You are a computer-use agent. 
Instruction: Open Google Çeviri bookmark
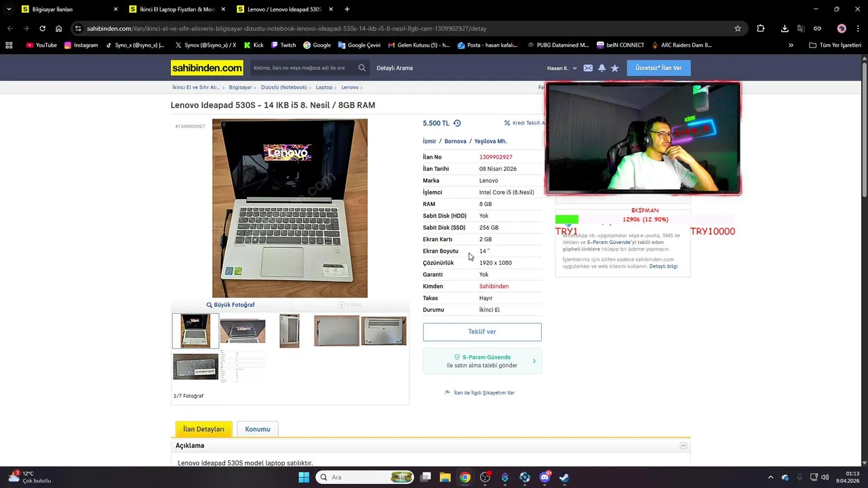[x=359, y=45]
